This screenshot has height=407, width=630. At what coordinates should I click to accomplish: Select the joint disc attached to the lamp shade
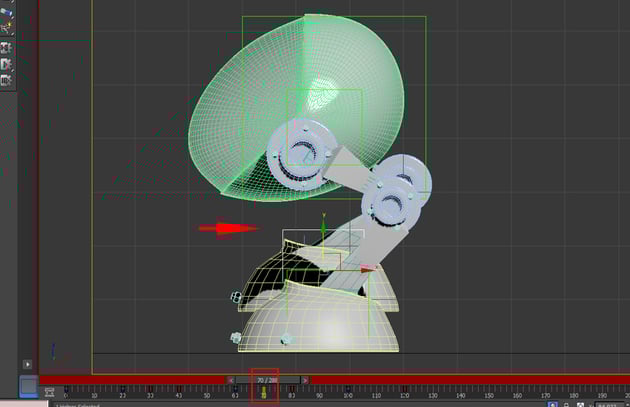(x=301, y=155)
